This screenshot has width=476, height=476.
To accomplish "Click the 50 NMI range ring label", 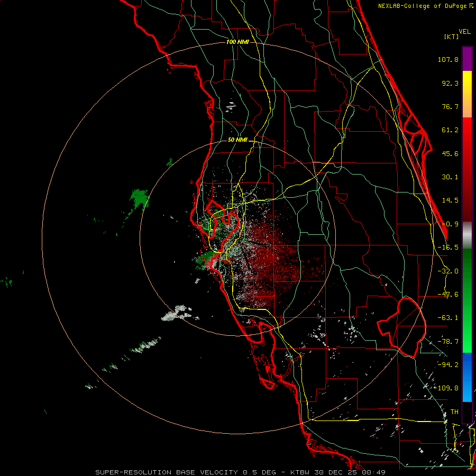I will click(237, 140).
